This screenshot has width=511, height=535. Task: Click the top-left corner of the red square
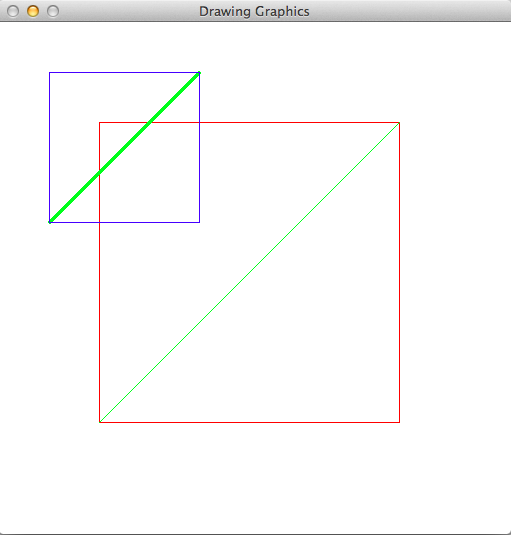pos(99,122)
